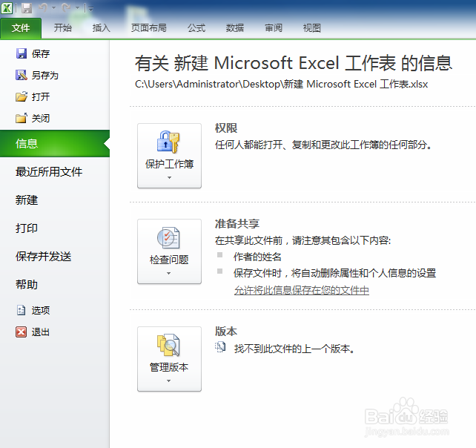Click the 检查问题 button label

(169, 260)
